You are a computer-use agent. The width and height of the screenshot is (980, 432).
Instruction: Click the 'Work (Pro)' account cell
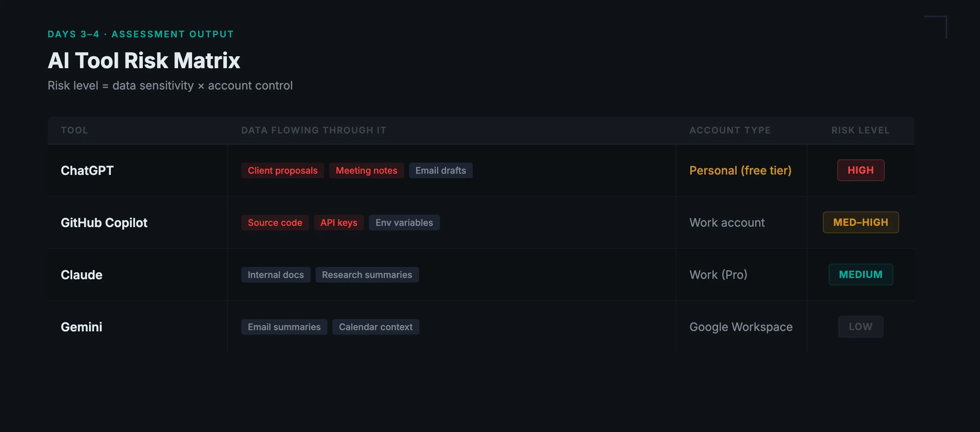[x=718, y=275]
